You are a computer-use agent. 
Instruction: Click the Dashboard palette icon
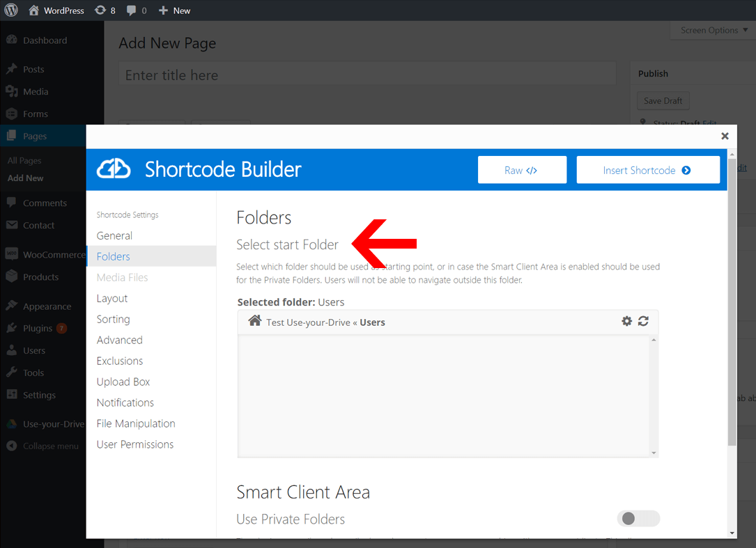tap(12, 40)
